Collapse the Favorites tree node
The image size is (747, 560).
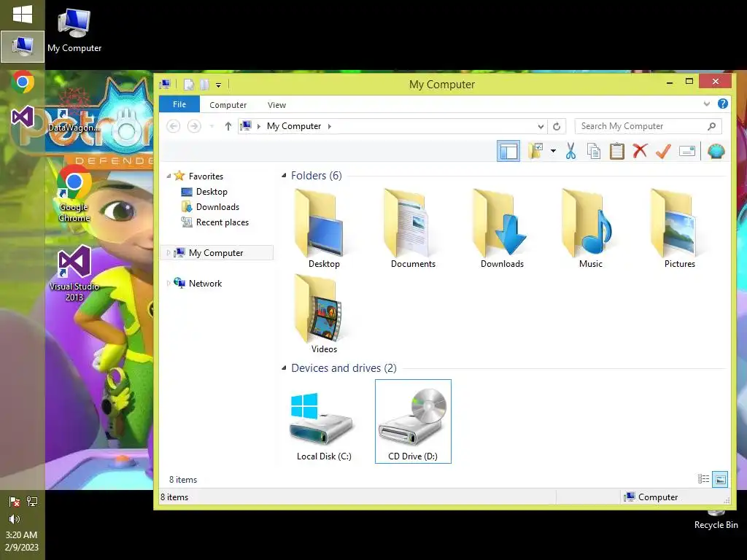(169, 176)
